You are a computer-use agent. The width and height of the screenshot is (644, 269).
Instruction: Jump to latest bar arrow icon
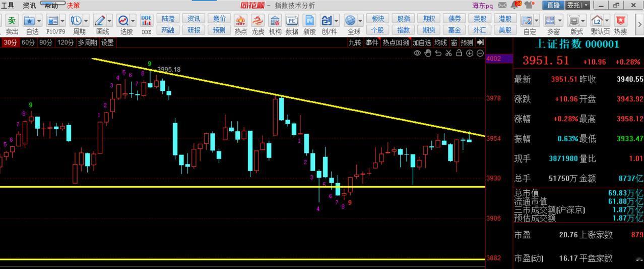pyautogui.click(x=480, y=42)
